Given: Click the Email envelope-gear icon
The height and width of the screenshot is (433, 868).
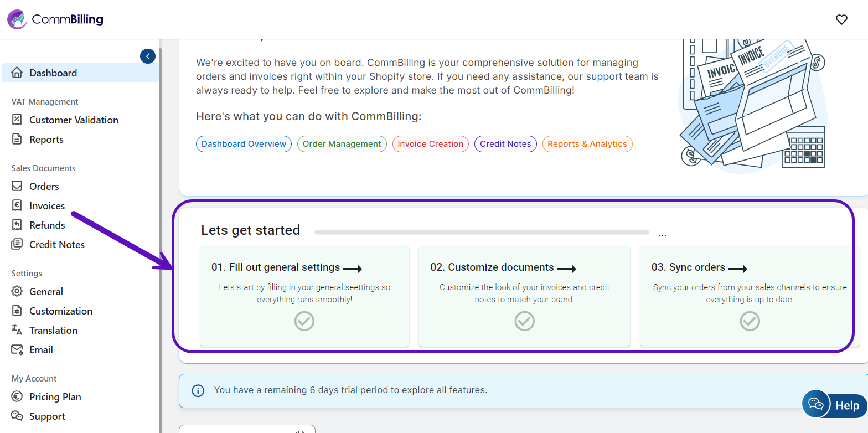Looking at the screenshot, I should (x=17, y=349).
